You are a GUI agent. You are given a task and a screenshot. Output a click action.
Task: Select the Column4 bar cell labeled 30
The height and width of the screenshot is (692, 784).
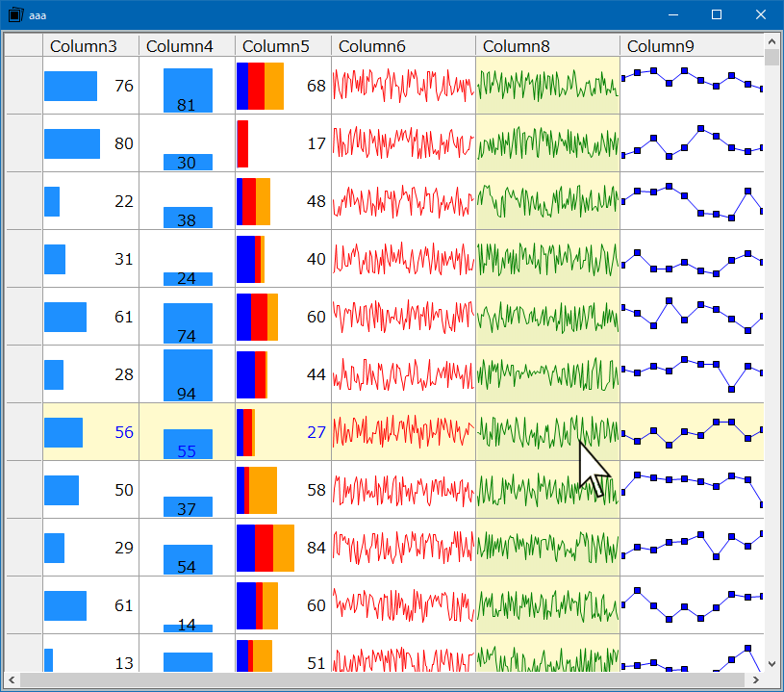pos(187,143)
